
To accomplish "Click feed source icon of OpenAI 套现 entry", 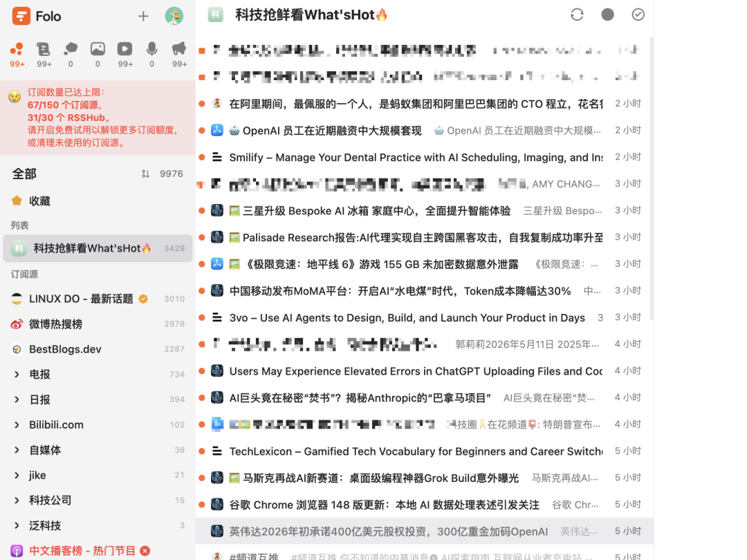I will coord(216,130).
